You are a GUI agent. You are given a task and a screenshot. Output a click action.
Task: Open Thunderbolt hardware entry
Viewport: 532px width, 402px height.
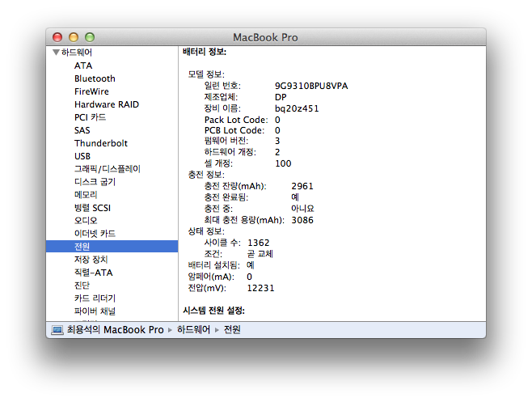(x=101, y=143)
